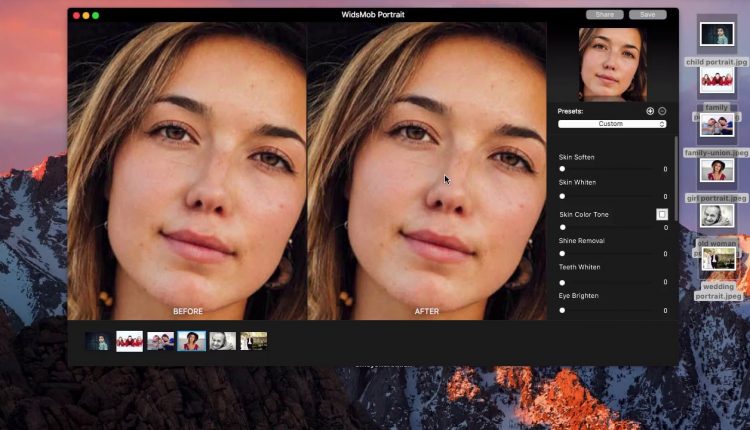Image resolution: width=750 pixels, height=430 pixels.
Task: Click the Skin Whiten slider handle
Action: (562, 196)
